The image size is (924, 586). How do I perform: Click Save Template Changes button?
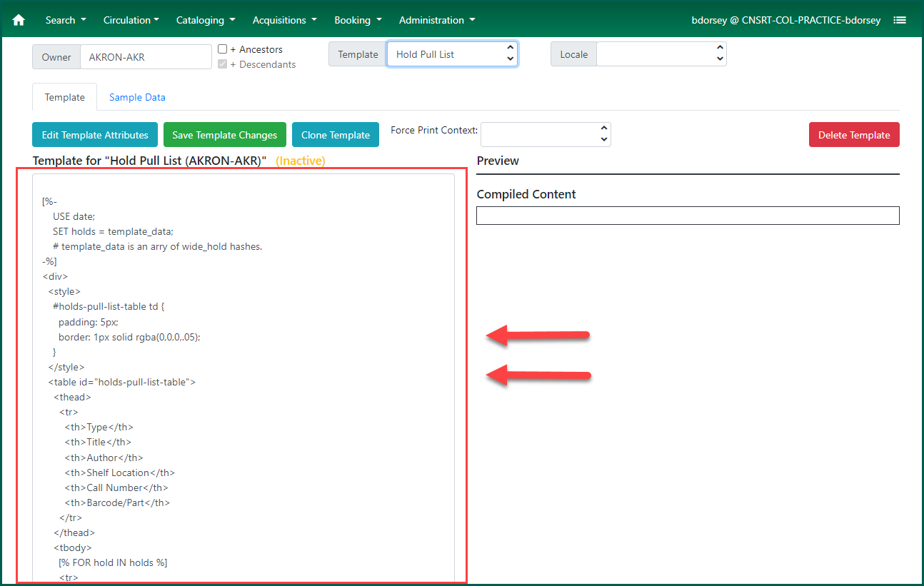225,135
